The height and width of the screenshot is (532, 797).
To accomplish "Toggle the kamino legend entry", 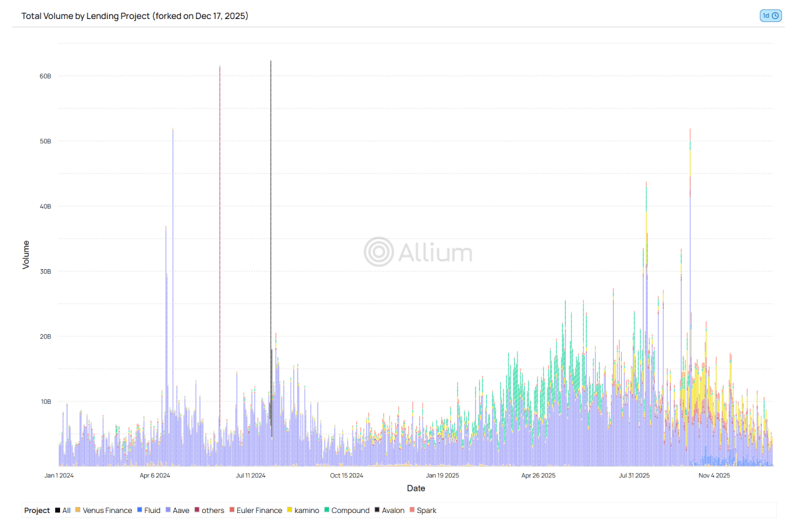I will pyautogui.click(x=303, y=511).
